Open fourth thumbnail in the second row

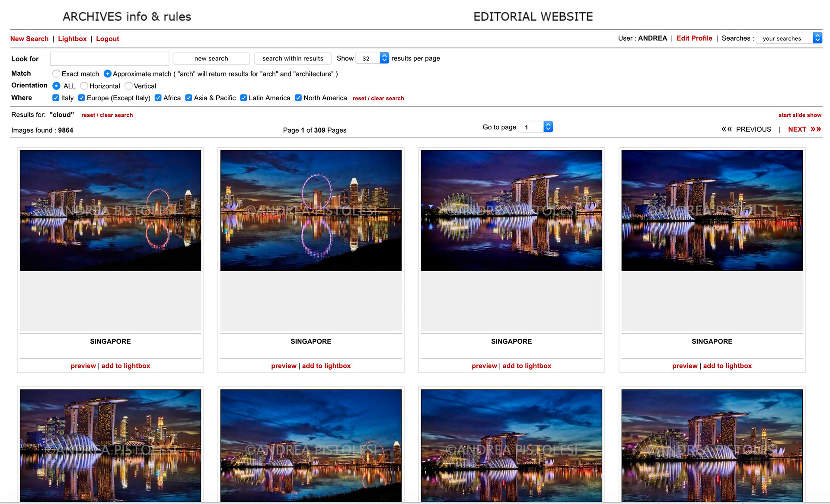click(x=712, y=446)
